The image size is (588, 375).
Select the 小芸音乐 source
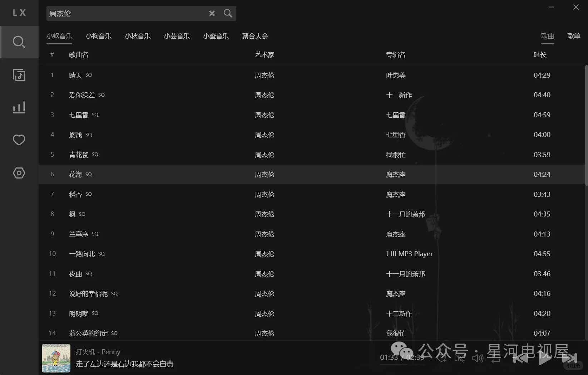pyautogui.click(x=177, y=36)
